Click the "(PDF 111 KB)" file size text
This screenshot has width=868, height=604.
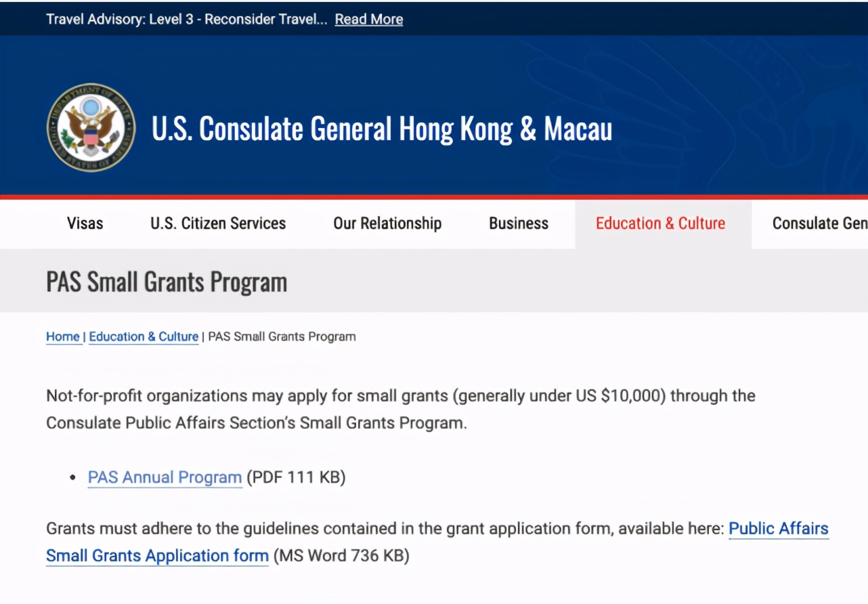pyautogui.click(x=296, y=477)
